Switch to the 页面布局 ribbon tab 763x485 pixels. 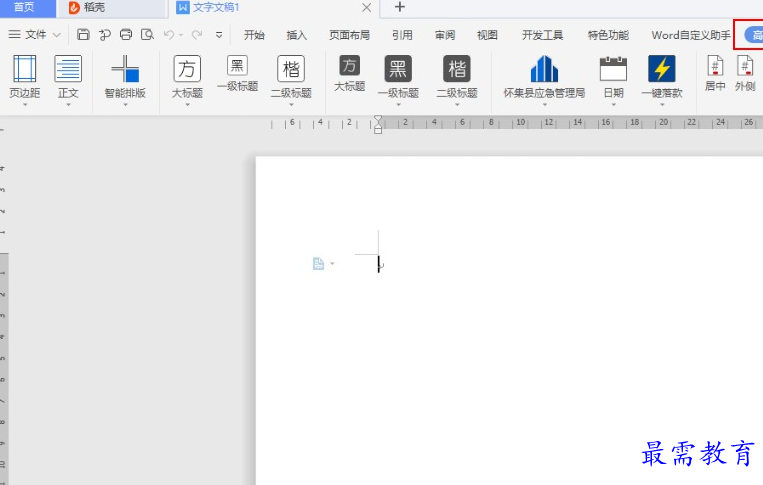tap(349, 35)
